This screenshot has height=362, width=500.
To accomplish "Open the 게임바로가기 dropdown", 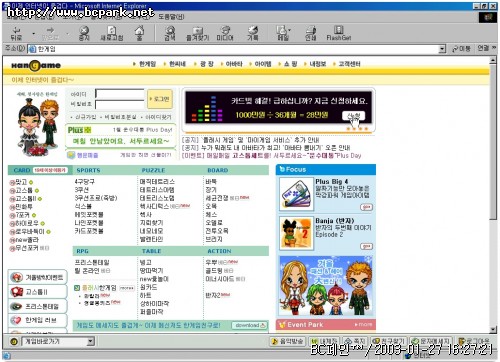I will pyautogui.click(x=91, y=341).
